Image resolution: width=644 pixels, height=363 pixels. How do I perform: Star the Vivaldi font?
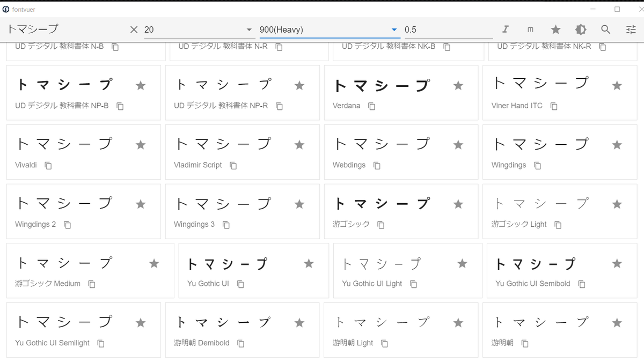(x=141, y=145)
